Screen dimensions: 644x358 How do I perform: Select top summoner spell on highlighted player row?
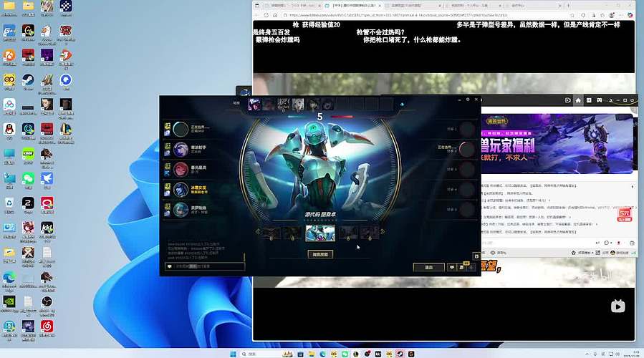[x=168, y=187]
